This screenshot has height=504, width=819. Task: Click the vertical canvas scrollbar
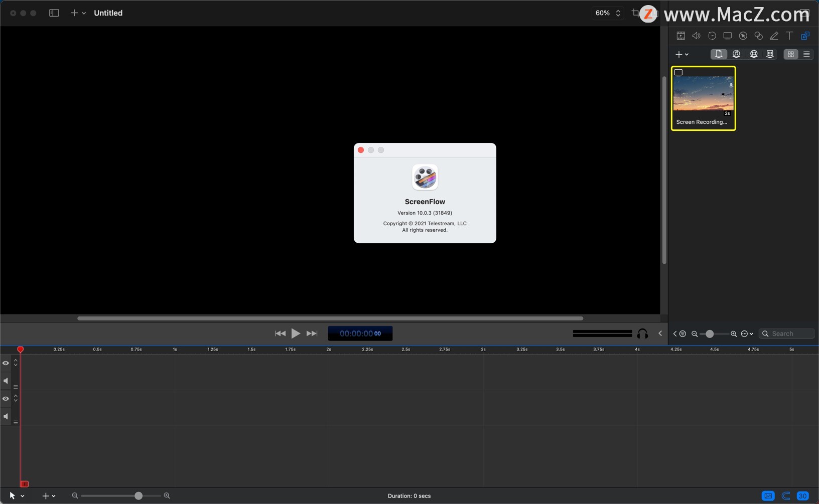(664, 171)
